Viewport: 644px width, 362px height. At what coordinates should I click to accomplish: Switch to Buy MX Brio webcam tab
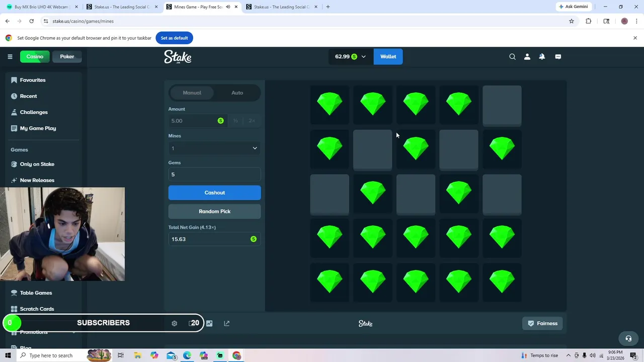tap(43, 7)
